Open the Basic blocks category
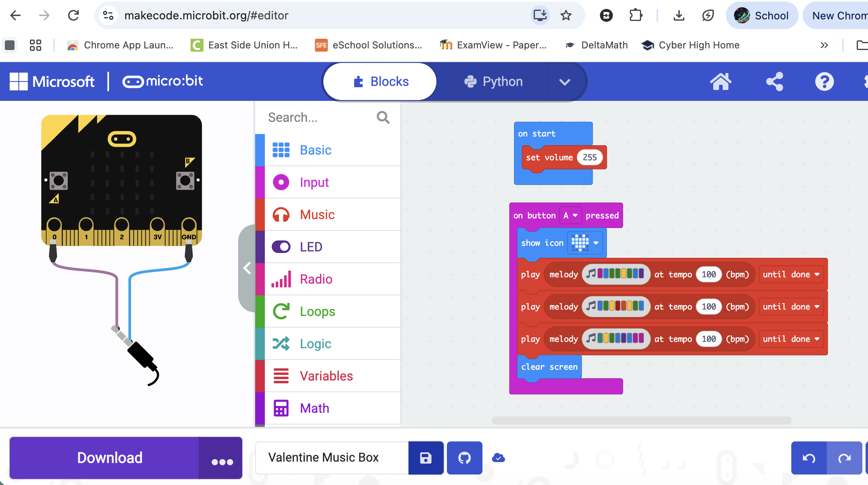868x485 pixels. [328, 150]
